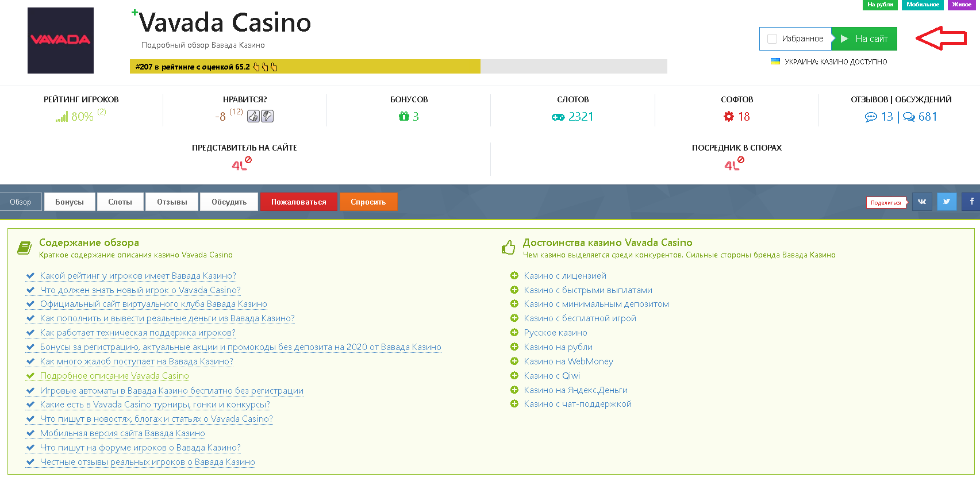Share via the Twitter icon
The height and width of the screenshot is (481, 980).
(947, 202)
